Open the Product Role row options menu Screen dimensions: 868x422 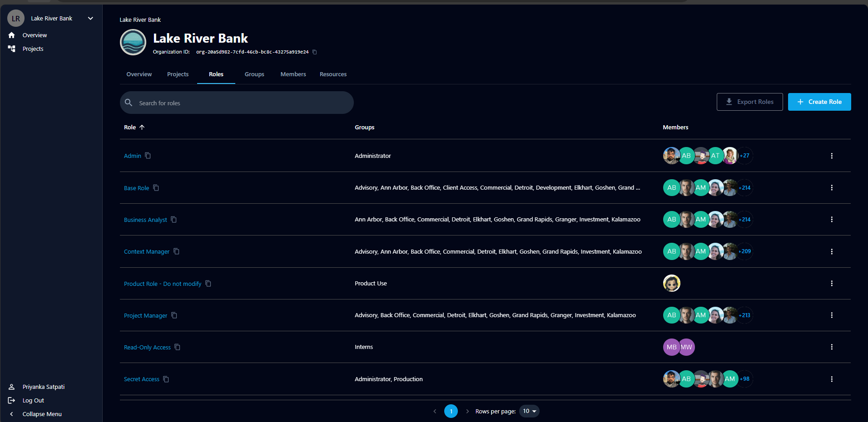832,283
